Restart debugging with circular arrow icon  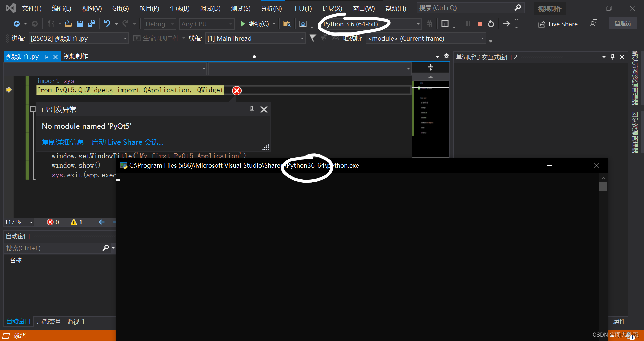[491, 24]
